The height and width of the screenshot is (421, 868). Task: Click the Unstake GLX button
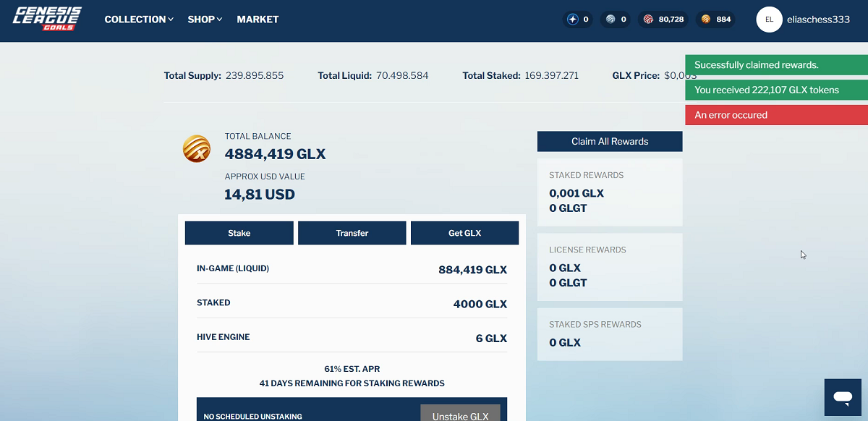click(461, 414)
